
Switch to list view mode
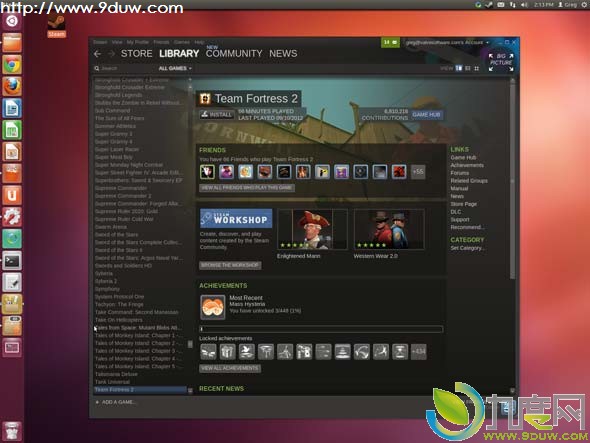468,69
